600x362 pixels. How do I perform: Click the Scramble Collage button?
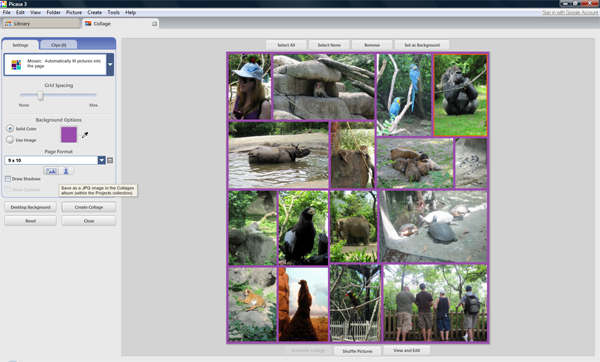[x=308, y=351]
